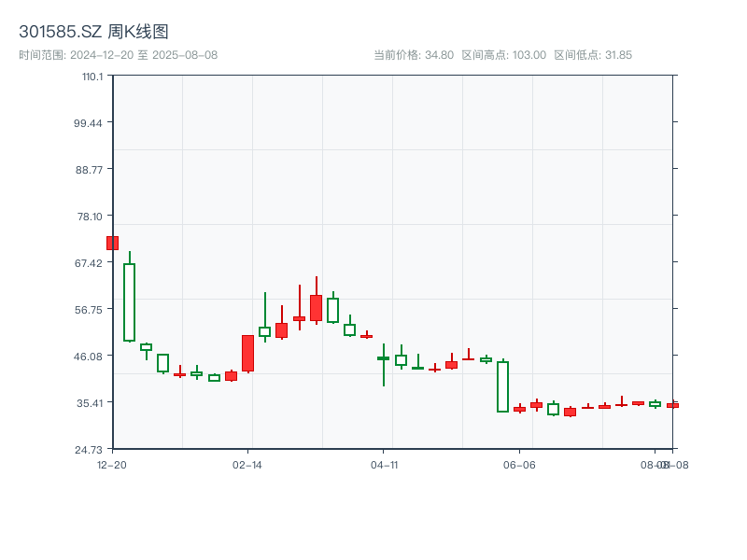The width and height of the screenshot is (747, 560).
Task: Click the y-axis label 24.73
Action: pyautogui.click(x=89, y=450)
